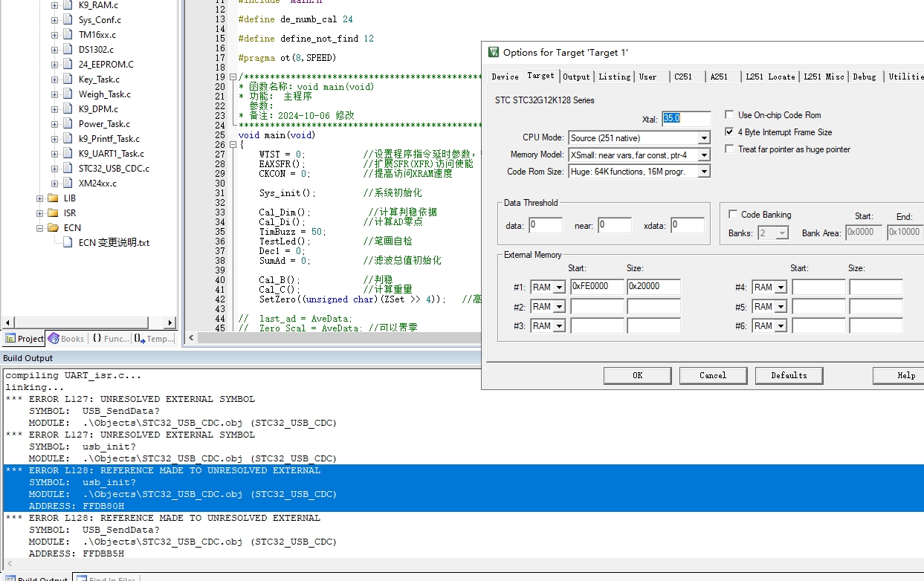Screen dimensions: 924x581
Task: Open the ECN 变更说明.txt file
Action: (114, 243)
